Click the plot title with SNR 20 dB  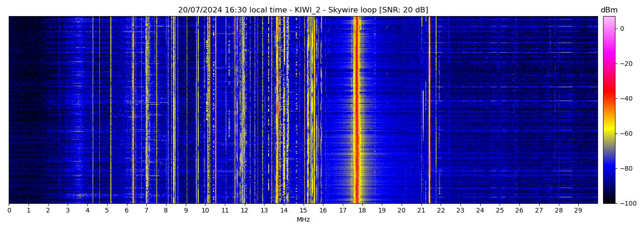[303, 10]
